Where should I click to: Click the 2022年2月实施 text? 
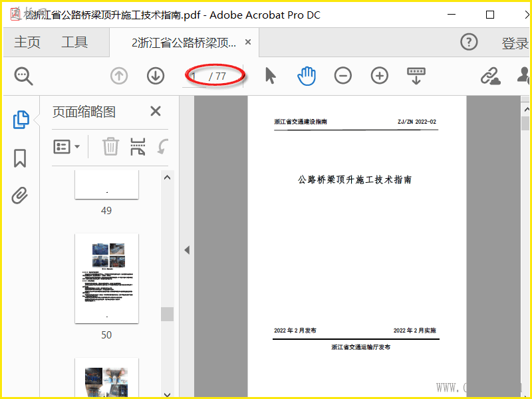[x=414, y=331]
